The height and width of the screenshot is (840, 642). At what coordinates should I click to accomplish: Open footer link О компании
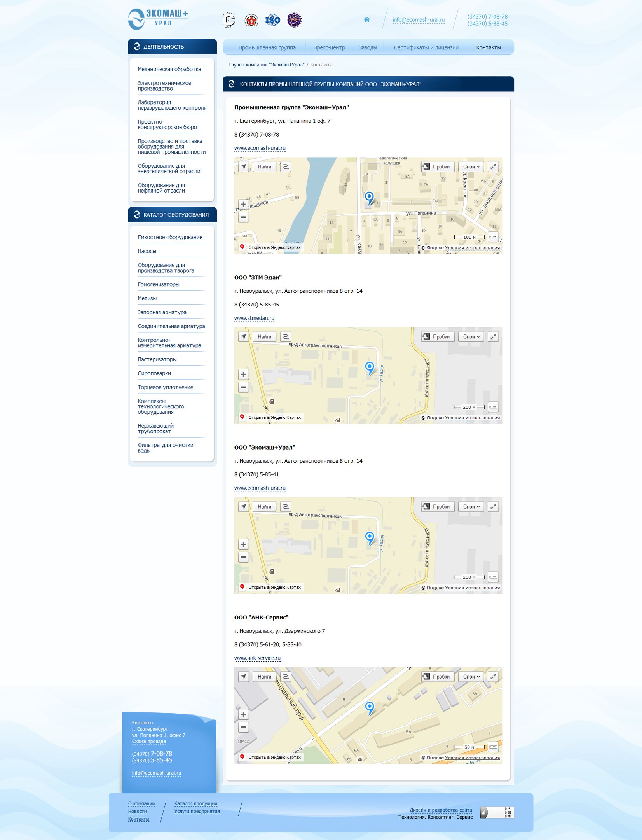141,803
